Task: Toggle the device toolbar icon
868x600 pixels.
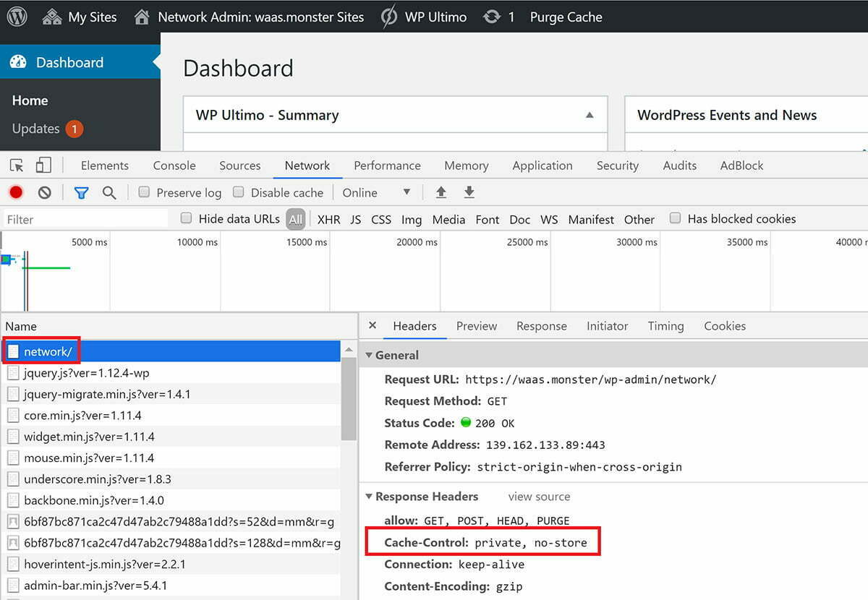Action: tap(43, 166)
